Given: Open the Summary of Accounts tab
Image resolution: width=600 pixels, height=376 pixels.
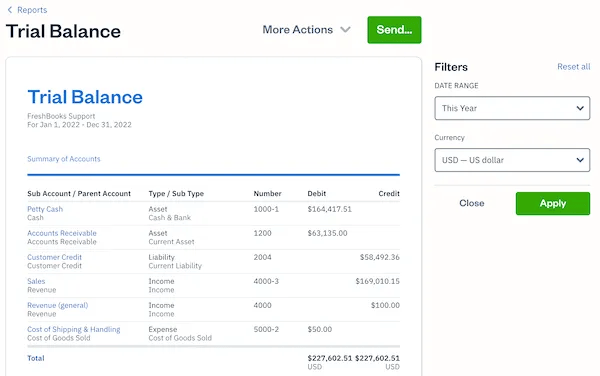Looking at the screenshot, I should pos(64,159).
